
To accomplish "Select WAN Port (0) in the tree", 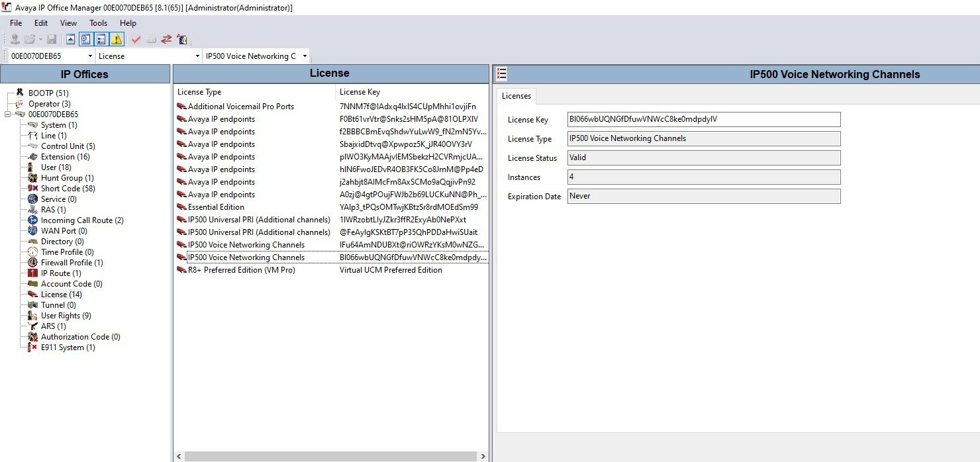I will [64, 231].
